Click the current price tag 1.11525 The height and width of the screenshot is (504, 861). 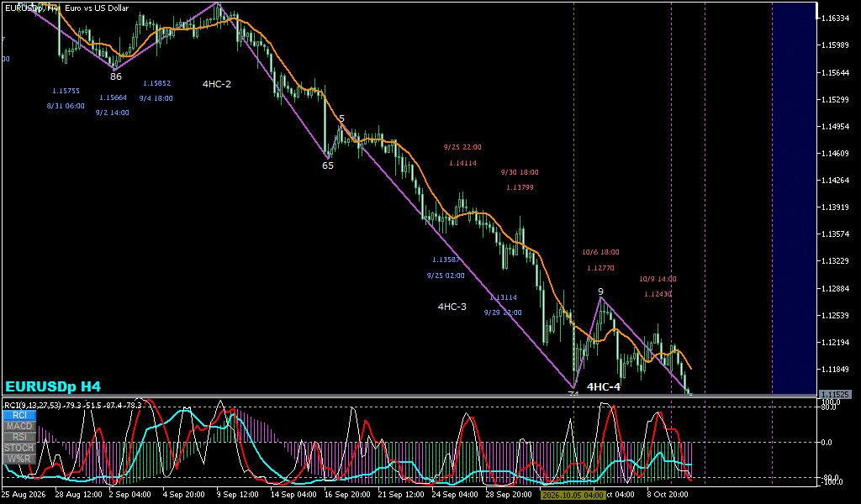point(836,394)
